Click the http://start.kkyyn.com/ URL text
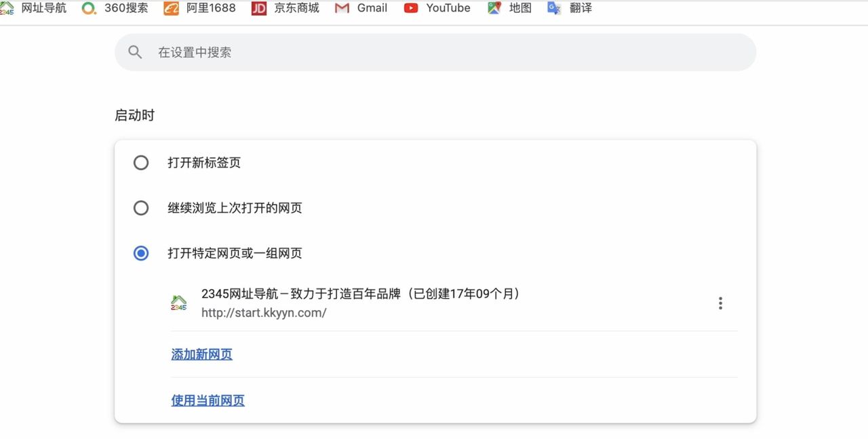 point(264,312)
